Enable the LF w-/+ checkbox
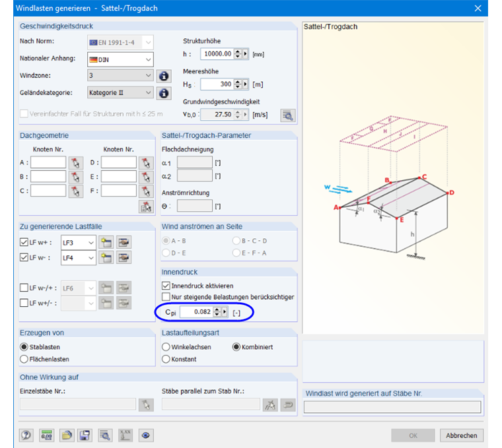This screenshot has width=502, height=448. [24, 288]
